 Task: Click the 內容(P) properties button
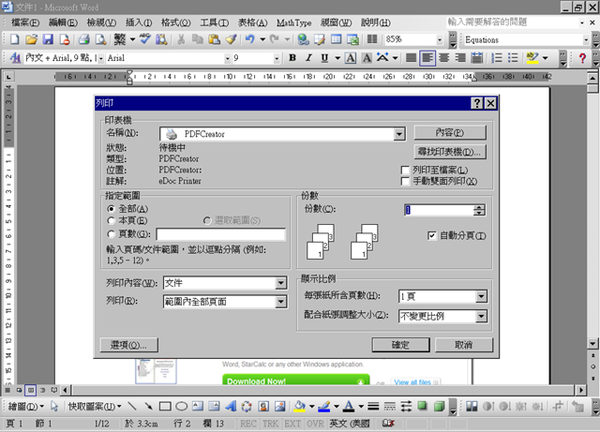click(450, 132)
